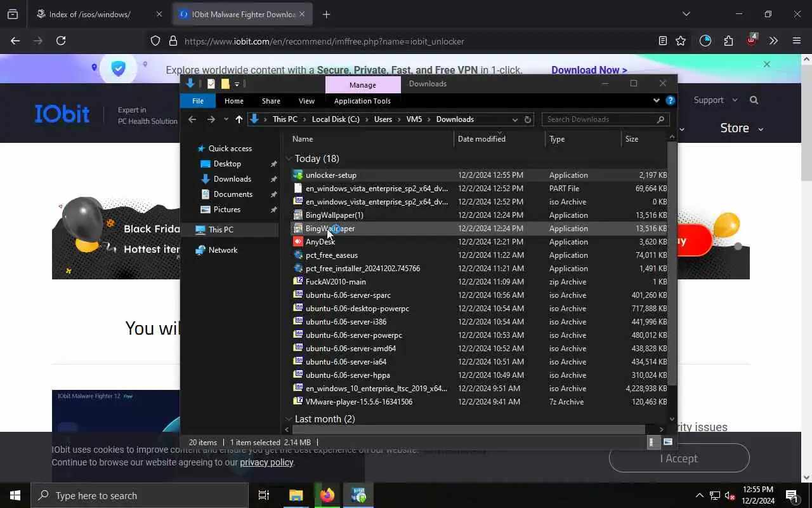Show hidden system tray icons

click(699, 495)
